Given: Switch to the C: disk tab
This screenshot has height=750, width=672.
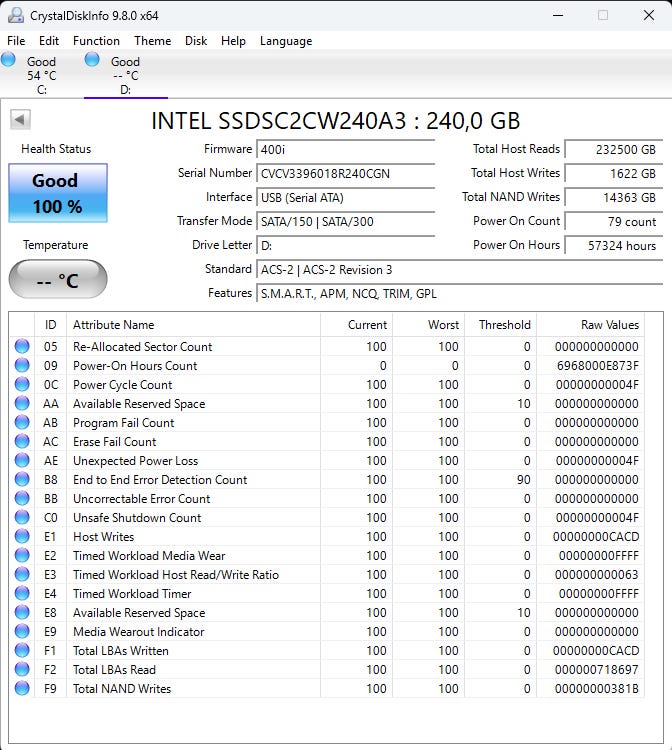Looking at the screenshot, I should [42, 75].
